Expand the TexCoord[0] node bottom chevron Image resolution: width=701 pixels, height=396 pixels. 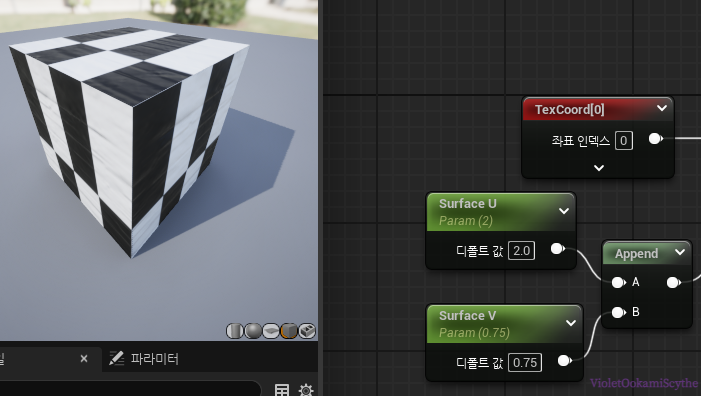[x=599, y=168]
